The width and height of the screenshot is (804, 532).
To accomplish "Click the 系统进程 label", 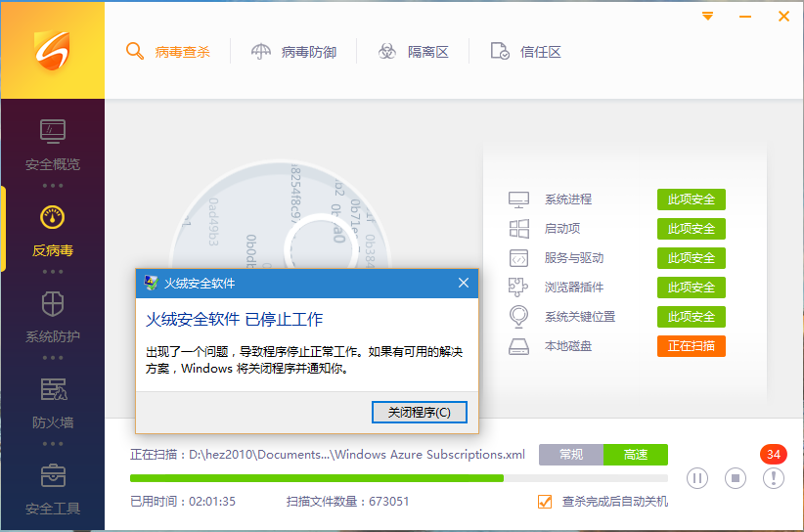I will tap(568, 199).
